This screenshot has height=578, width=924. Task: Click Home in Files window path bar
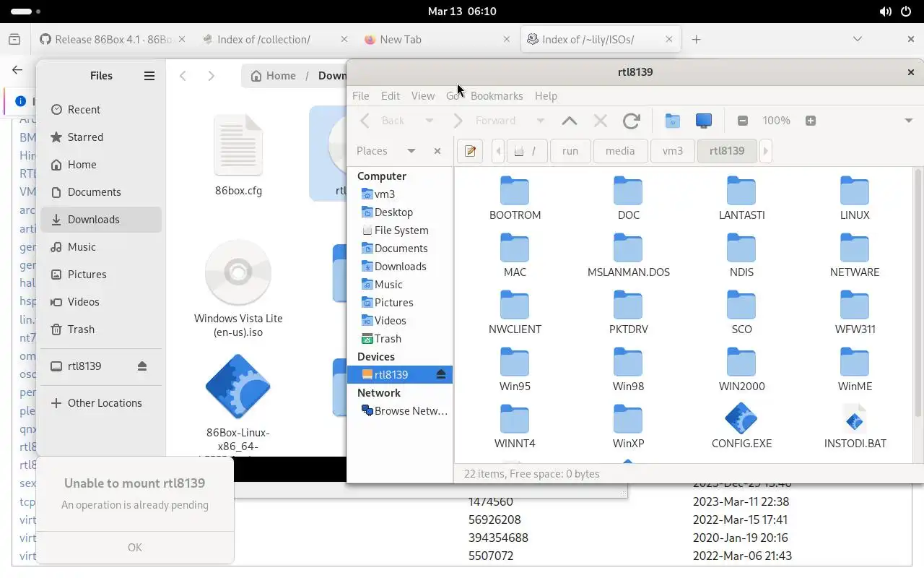coord(273,76)
